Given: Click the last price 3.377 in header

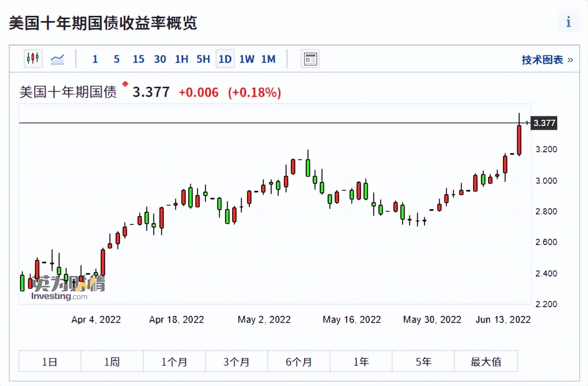Looking at the screenshot, I should tap(151, 92).
